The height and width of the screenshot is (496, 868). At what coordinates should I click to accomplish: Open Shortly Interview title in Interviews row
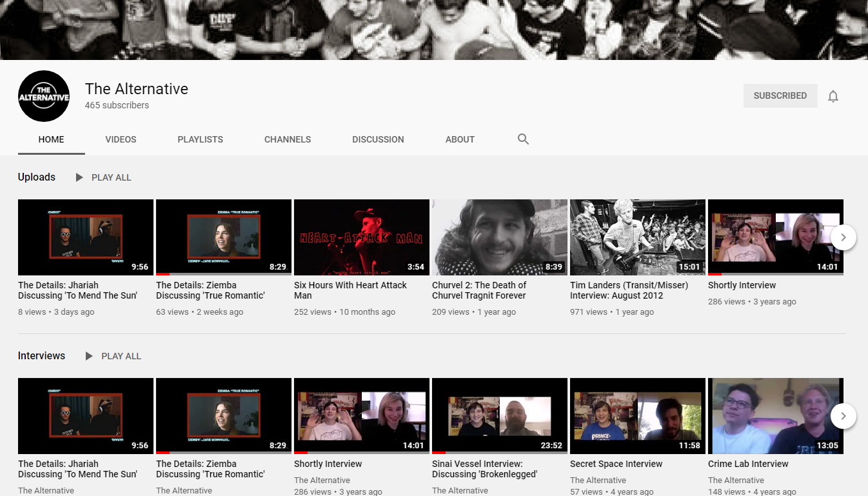328,464
